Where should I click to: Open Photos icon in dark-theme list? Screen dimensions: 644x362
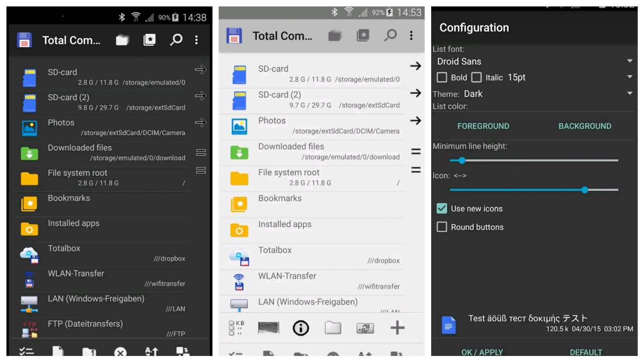pos(30,129)
